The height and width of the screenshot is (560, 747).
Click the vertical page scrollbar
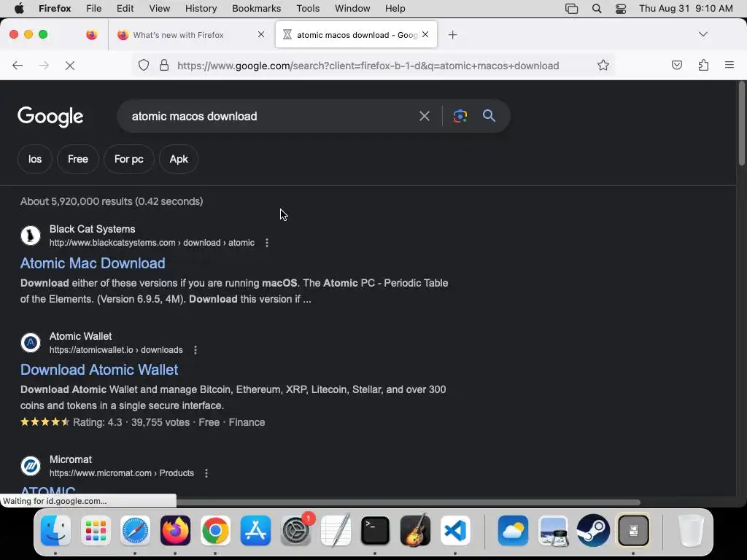(741, 125)
